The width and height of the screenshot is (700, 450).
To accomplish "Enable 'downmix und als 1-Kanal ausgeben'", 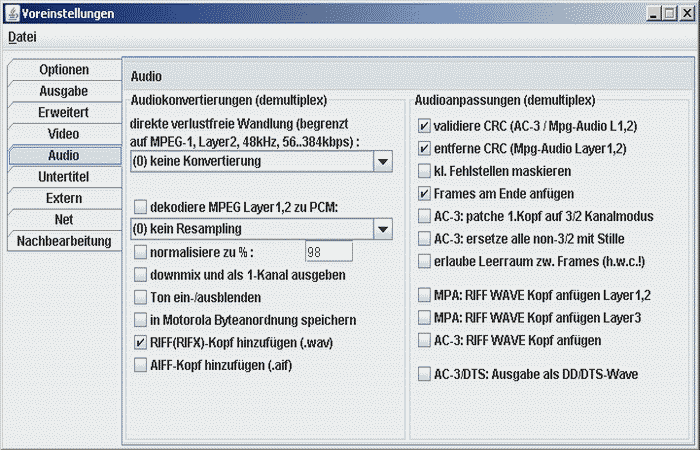I will [x=141, y=275].
